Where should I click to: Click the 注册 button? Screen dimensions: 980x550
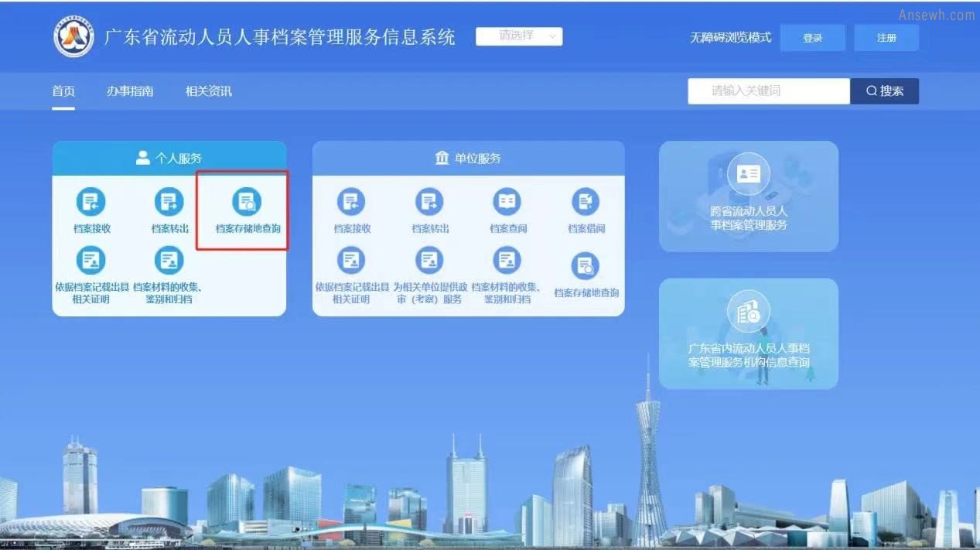[886, 38]
